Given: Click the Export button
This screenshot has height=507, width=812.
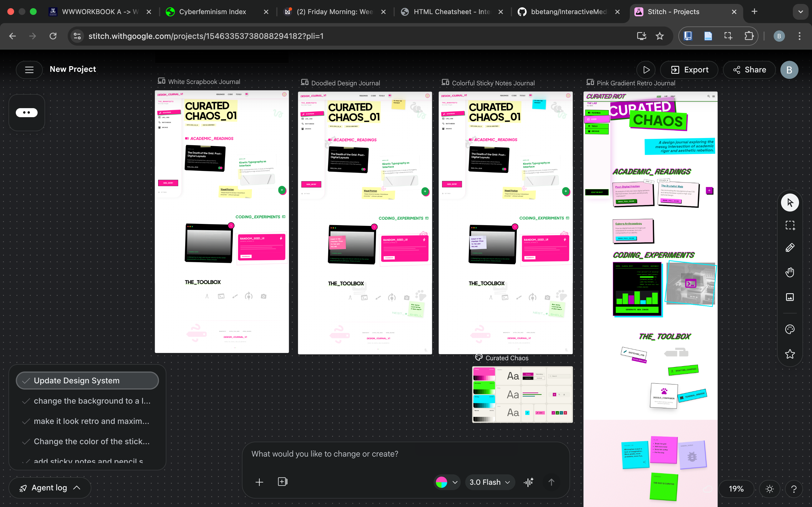Looking at the screenshot, I should tap(689, 70).
